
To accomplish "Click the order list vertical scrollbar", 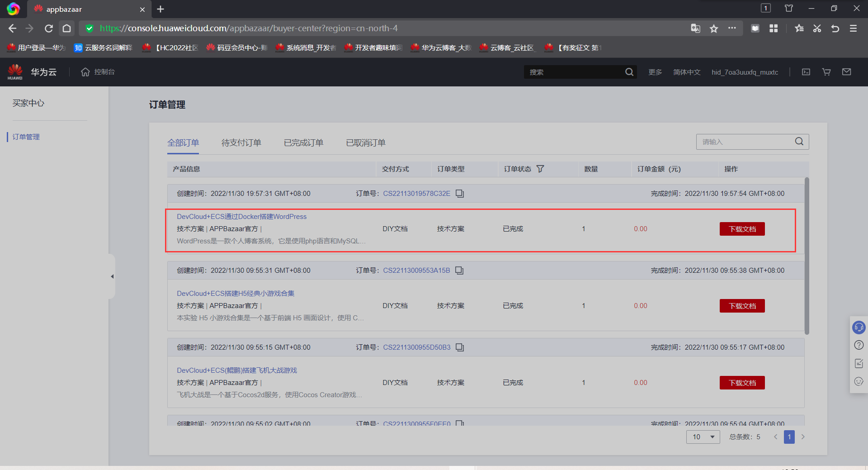I will tap(807, 256).
